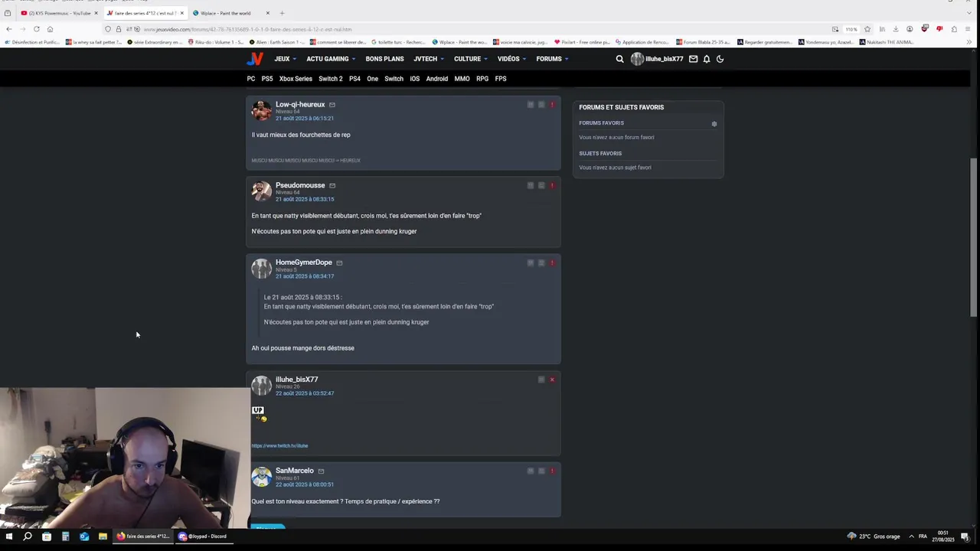
Task: Expand the CULTURE menu
Action: (470, 59)
